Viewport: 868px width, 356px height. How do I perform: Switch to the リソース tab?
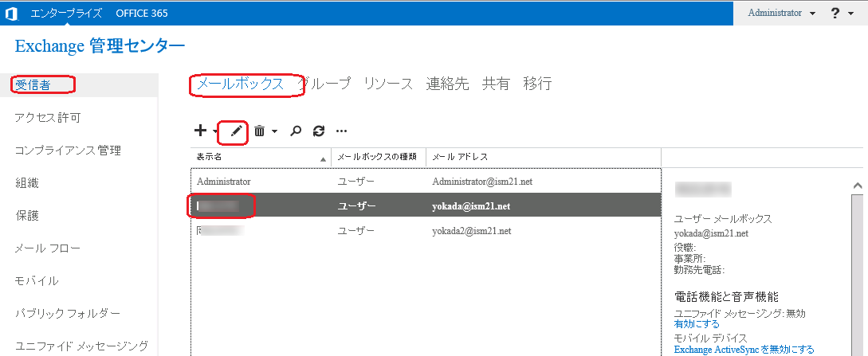coord(388,84)
